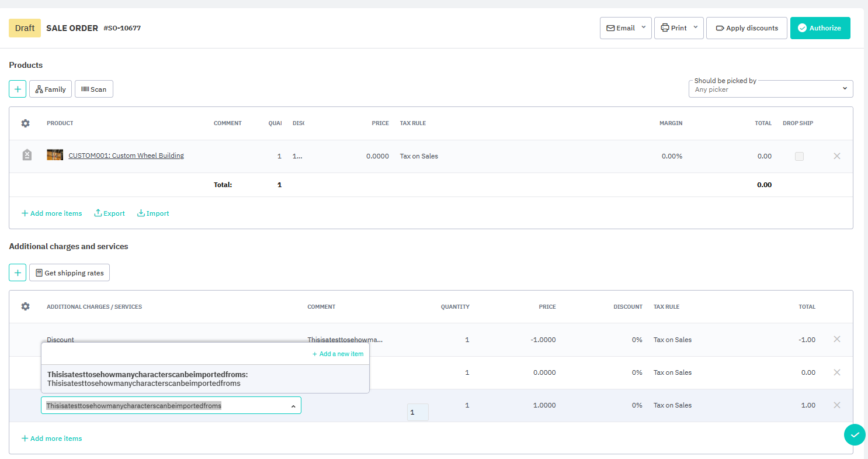The image size is (868, 459).
Task: Click the stock warning icon beside CUSTOM001
Action: (x=26, y=156)
